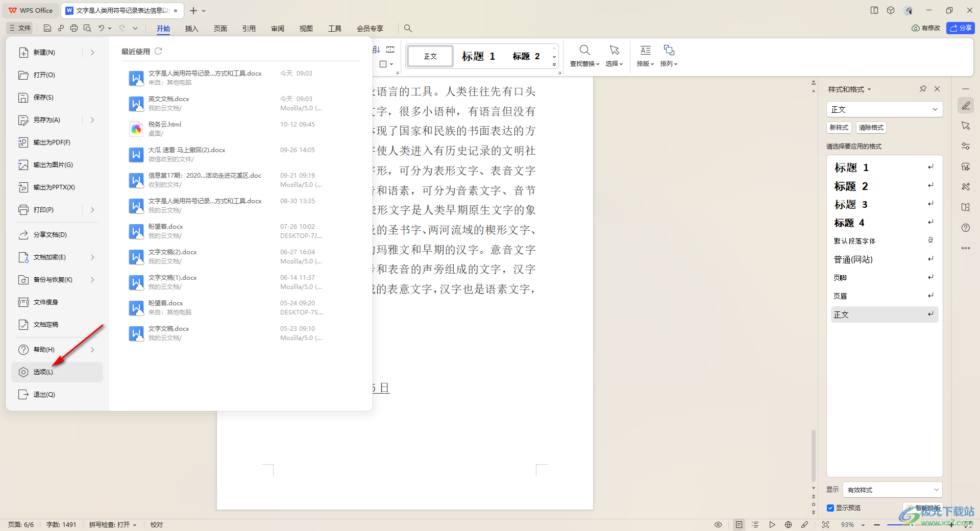Click the help question icon in right sidebar
Screen dimensions: 980x531
[966, 228]
